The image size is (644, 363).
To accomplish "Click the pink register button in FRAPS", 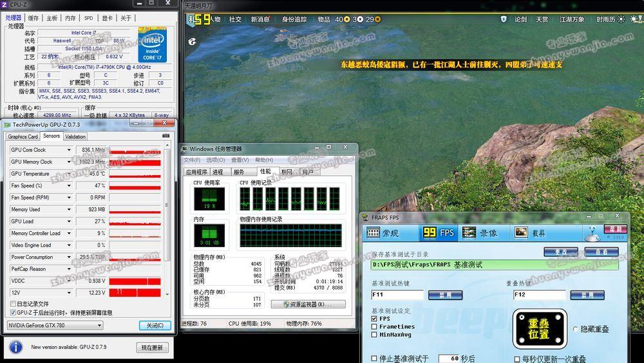I will coord(616,228).
